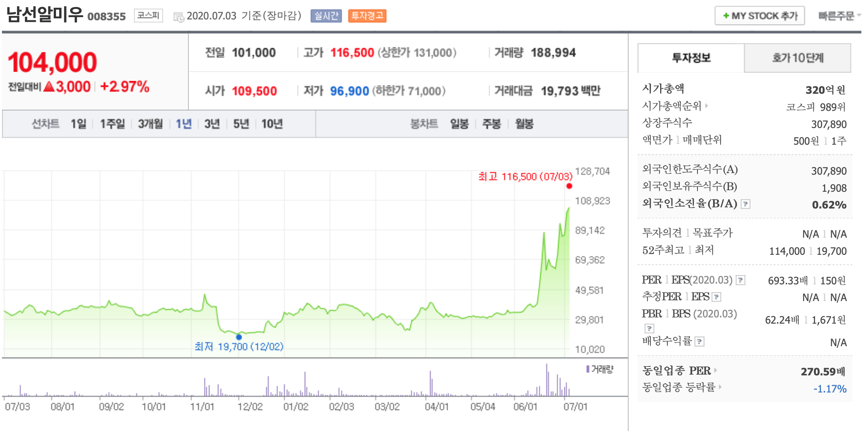Click the 시가총액순위 link
The width and height of the screenshot is (868, 431).
[x=672, y=106]
